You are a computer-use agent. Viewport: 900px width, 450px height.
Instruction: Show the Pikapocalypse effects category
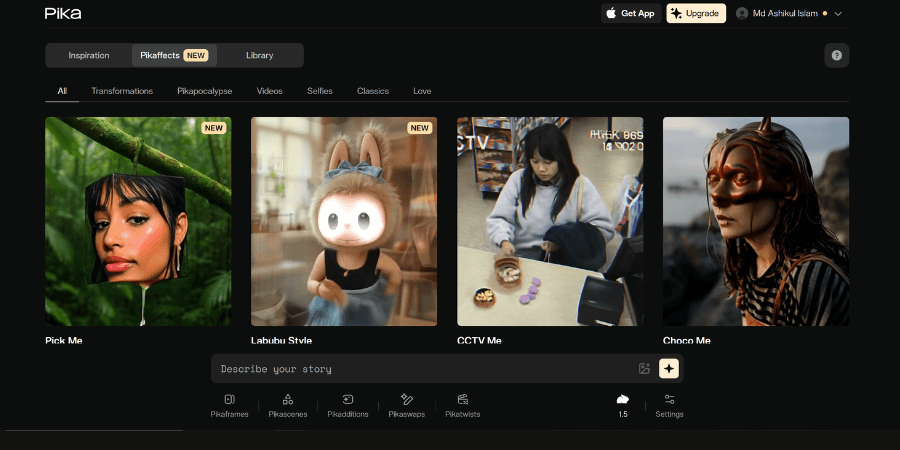204,91
